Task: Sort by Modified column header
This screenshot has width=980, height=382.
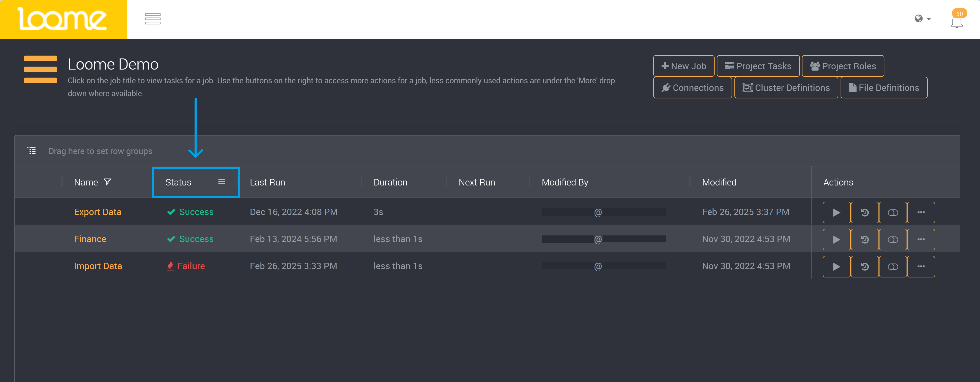Action: click(719, 182)
